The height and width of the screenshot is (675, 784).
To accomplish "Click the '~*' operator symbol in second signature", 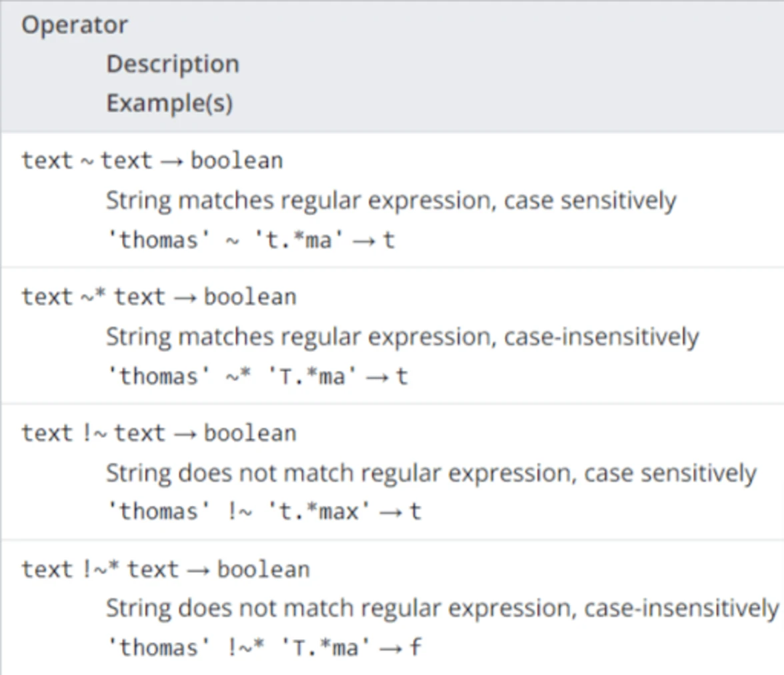I will [x=93, y=297].
